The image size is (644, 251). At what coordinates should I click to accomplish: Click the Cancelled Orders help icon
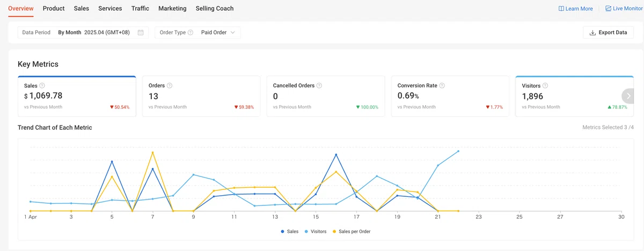[x=319, y=86]
